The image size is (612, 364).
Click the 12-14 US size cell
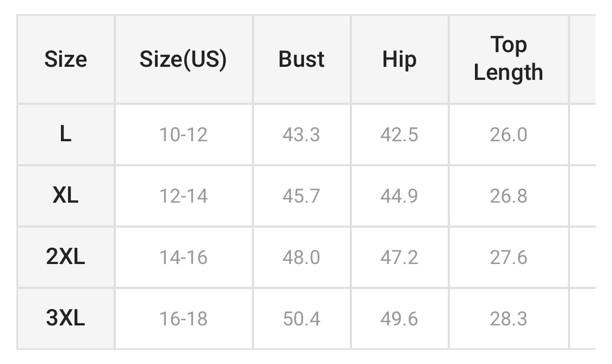[x=183, y=196]
